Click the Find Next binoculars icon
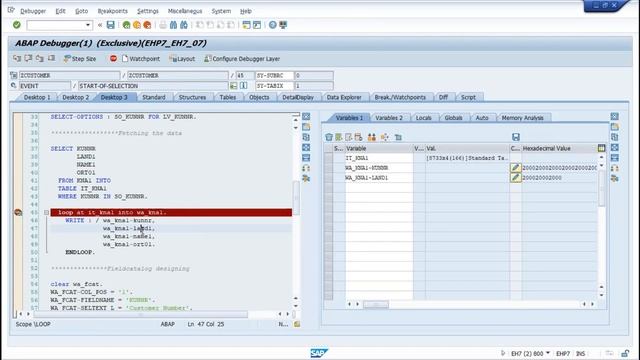Screen dimensions: 640x360 pos(184,25)
